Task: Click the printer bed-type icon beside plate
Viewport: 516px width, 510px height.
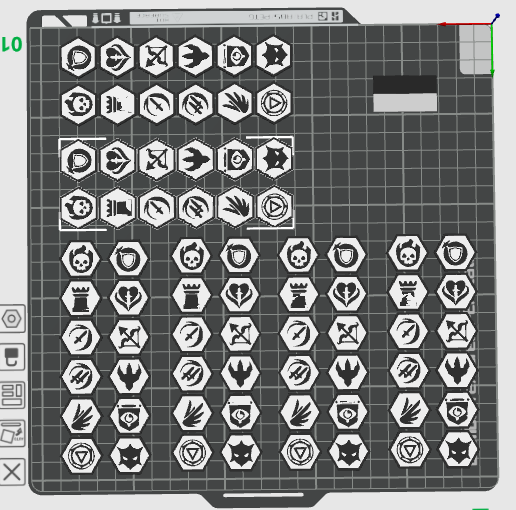Action: (12, 357)
